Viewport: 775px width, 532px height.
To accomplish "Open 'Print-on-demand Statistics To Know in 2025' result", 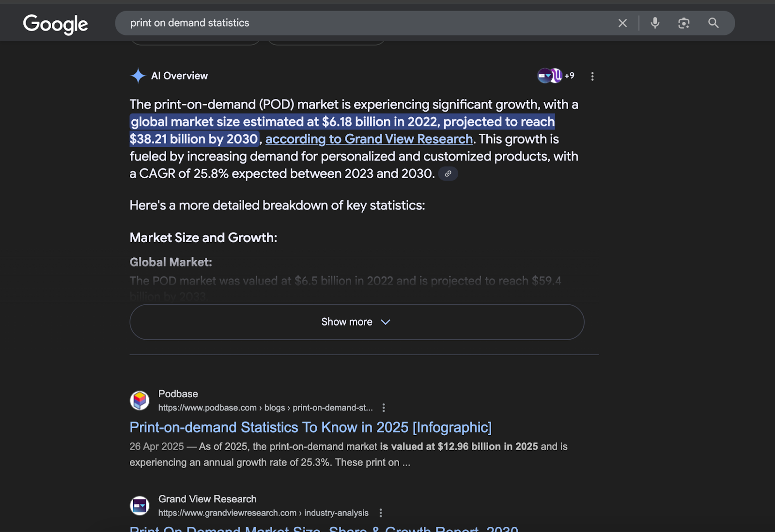I will [x=310, y=427].
